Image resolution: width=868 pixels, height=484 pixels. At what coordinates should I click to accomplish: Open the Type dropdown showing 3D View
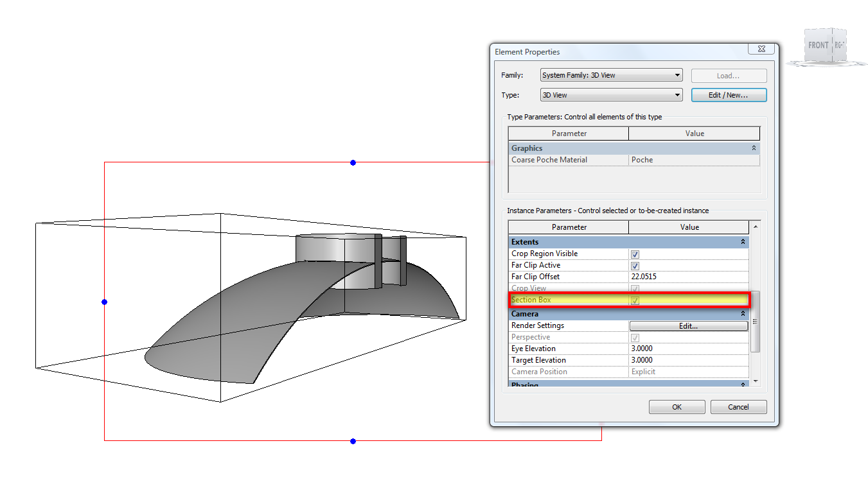[677, 96]
